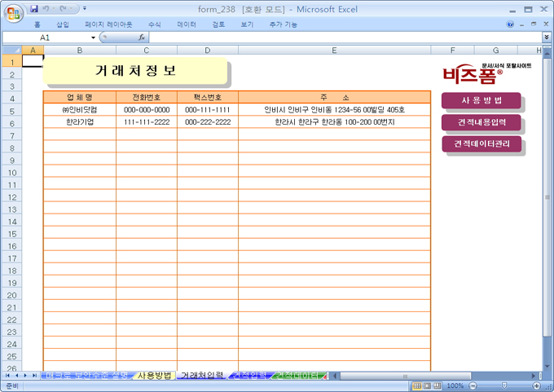Open the Office button menu
The height and width of the screenshot is (392, 554).
(13, 11)
